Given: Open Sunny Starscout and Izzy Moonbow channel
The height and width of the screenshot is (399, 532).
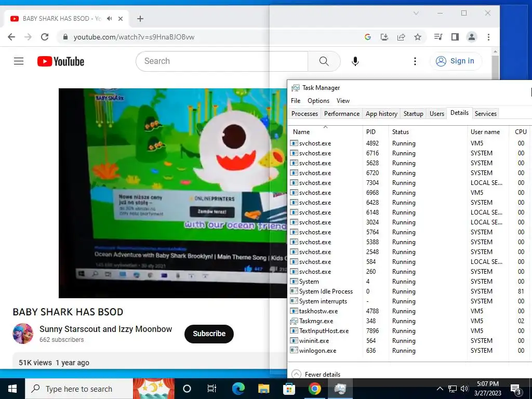Looking at the screenshot, I should click(106, 329).
